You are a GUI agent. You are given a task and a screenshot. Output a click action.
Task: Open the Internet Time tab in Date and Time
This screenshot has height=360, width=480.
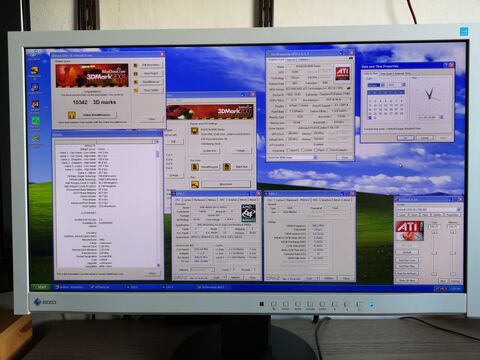(x=402, y=73)
